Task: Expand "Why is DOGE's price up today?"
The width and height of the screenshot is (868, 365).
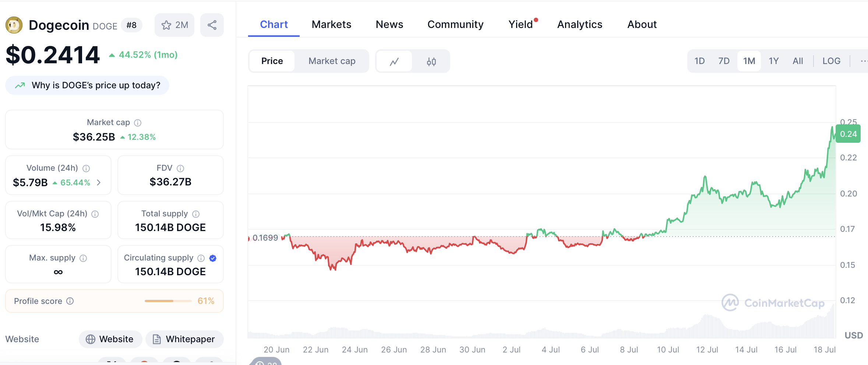Action: click(88, 85)
